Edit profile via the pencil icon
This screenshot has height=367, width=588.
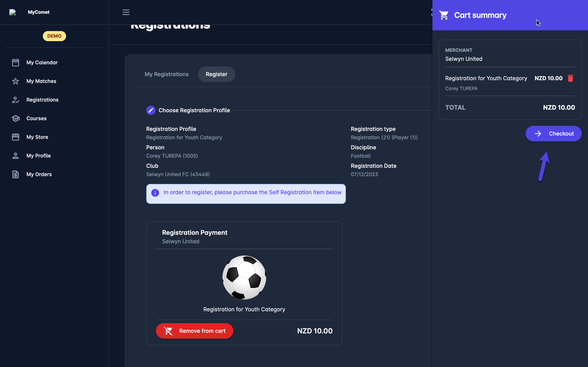[151, 110]
